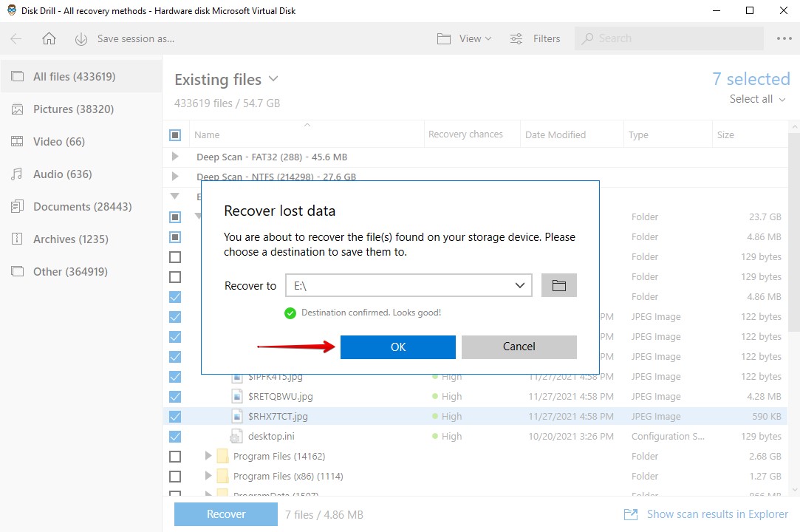Click the Pictures category icon
This screenshot has height=532, width=800.
(17, 109)
